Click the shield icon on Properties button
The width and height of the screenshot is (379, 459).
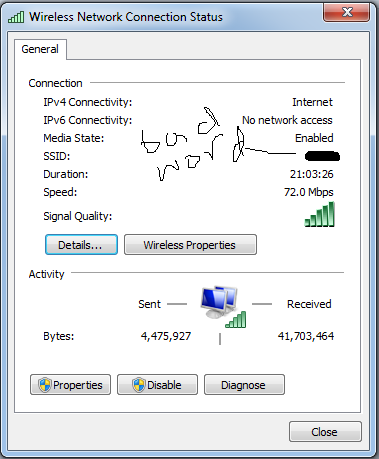44,385
